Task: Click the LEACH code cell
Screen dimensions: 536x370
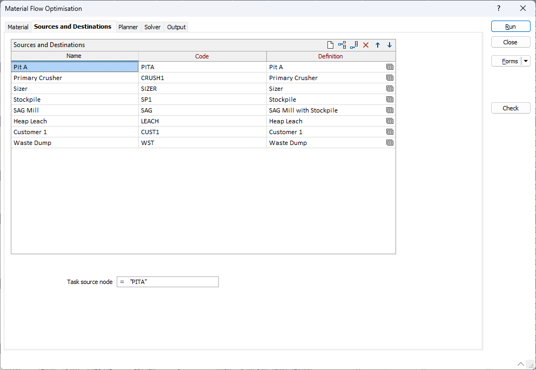Action: 202,121
